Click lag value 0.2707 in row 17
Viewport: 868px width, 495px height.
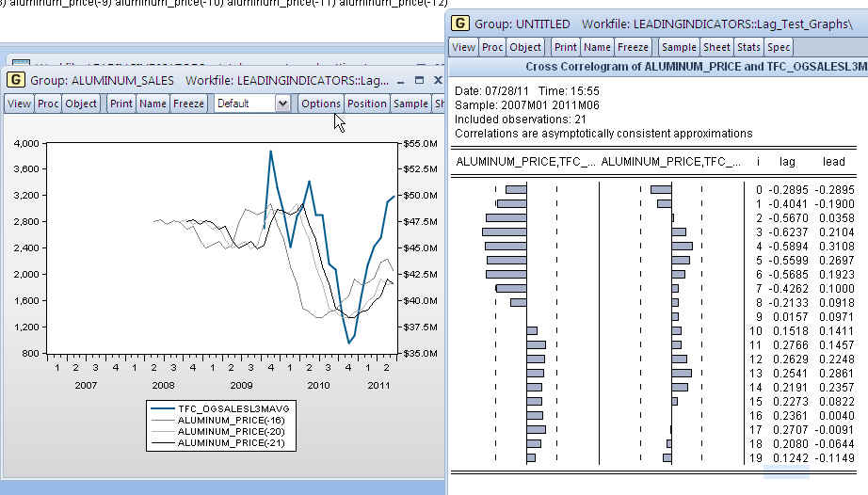[790, 430]
